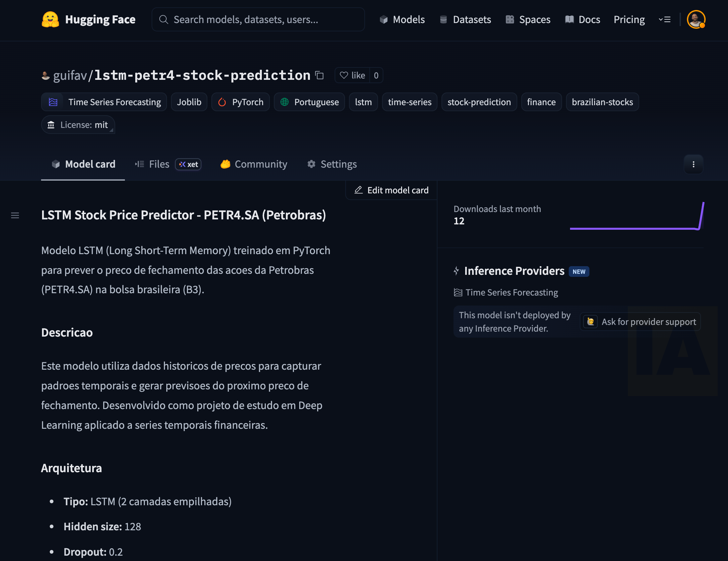Open the Settings tab

tap(332, 164)
